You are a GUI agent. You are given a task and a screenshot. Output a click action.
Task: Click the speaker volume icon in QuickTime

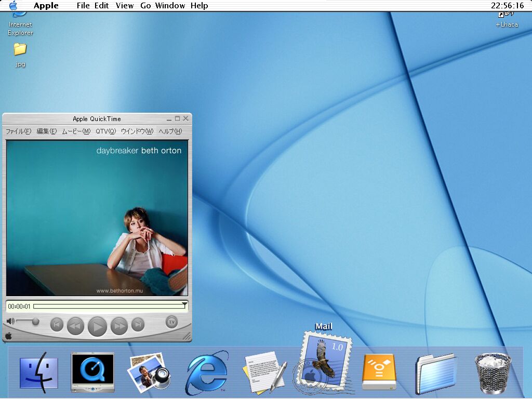(10, 321)
